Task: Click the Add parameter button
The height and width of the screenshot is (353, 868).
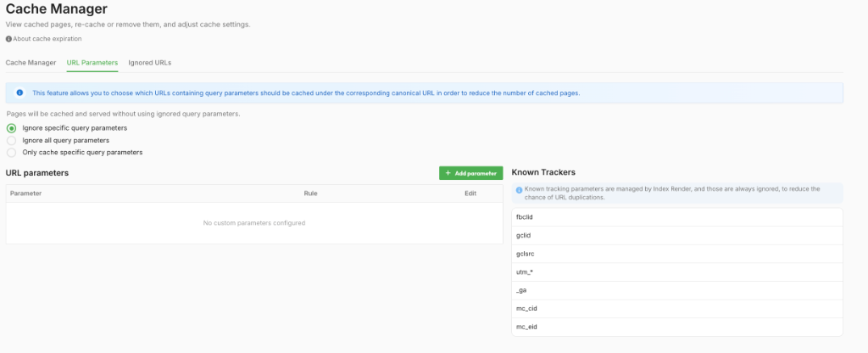Action: click(x=471, y=173)
